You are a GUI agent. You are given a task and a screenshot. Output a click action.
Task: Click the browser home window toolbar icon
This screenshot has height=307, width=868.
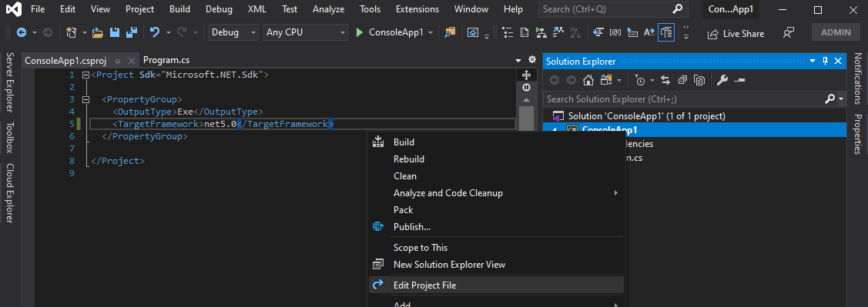click(x=473, y=32)
